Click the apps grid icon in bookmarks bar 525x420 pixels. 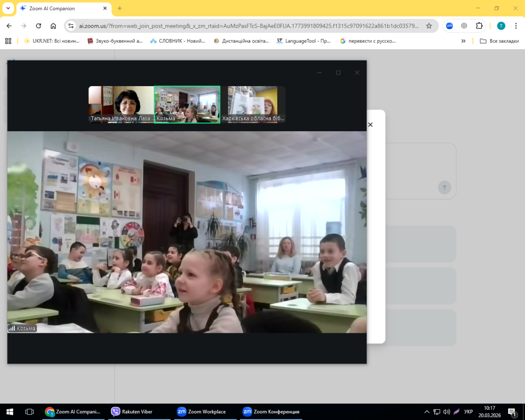click(x=8, y=41)
